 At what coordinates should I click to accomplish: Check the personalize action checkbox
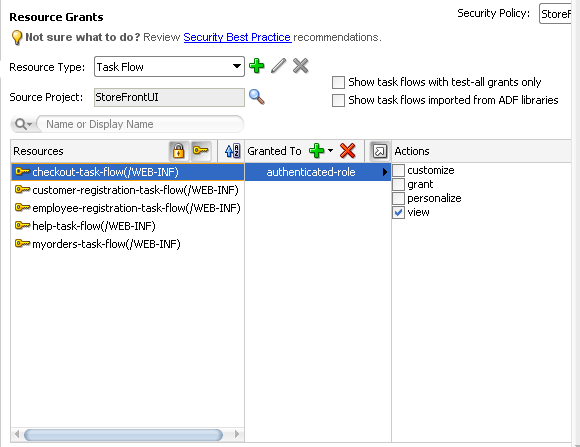[398, 198]
